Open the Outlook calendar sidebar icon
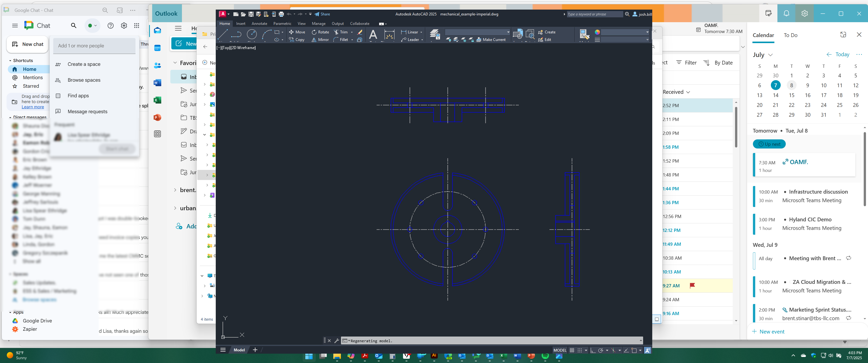The width and height of the screenshot is (868, 363). pyautogui.click(x=157, y=48)
